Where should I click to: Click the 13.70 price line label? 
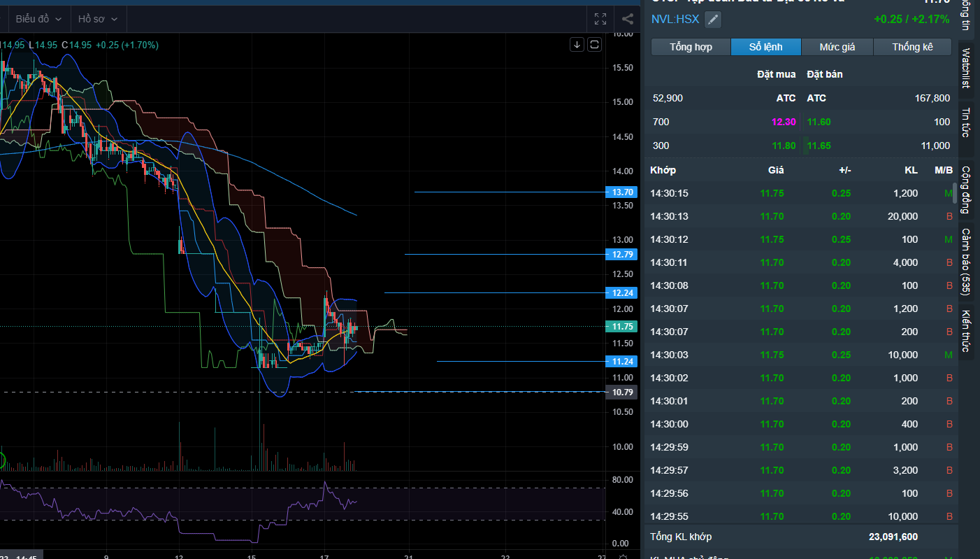click(x=622, y=192)
